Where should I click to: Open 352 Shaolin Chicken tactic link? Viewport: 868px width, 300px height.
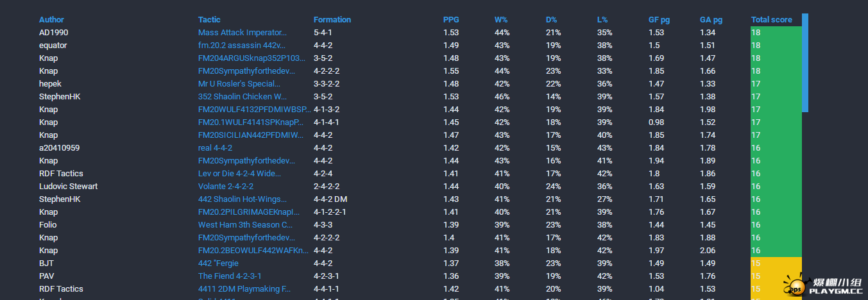pyautogui.click(x=243, y=97)
